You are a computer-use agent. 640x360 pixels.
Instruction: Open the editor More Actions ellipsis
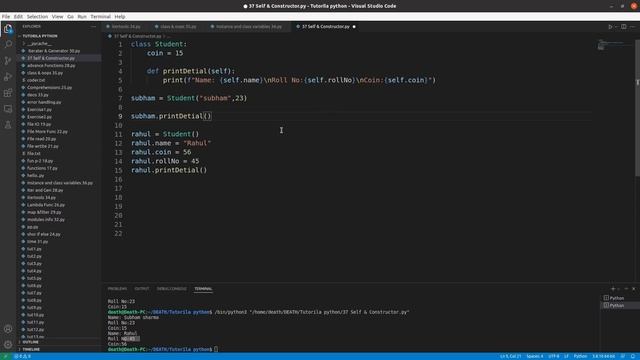point(633,27)
